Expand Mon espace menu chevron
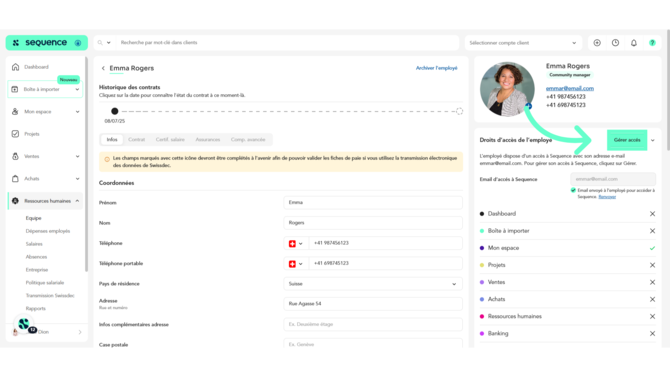The height and width of the screenshot is (377, 670). click(77, 112)
